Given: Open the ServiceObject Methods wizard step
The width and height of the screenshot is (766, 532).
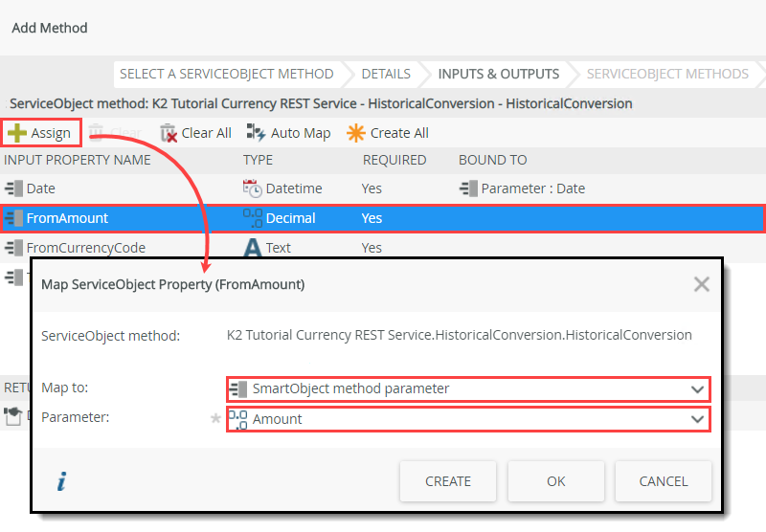Looking at the screenshot, I should coord(667,74).
